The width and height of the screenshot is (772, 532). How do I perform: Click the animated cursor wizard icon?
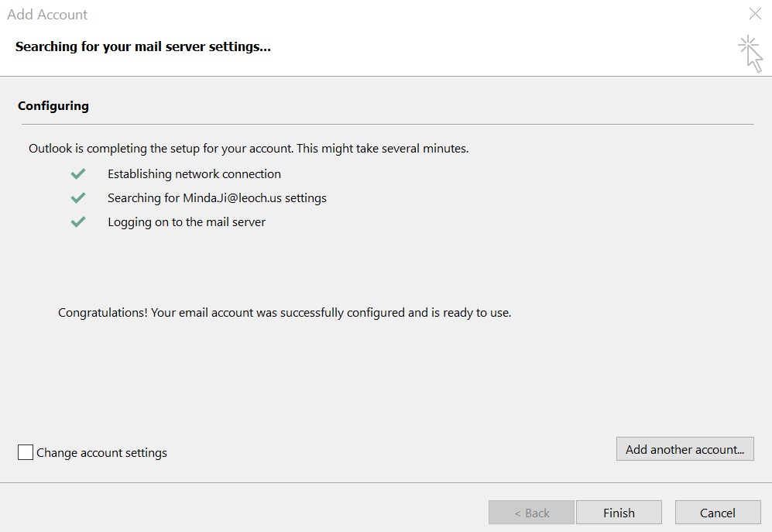pos(750,53)
